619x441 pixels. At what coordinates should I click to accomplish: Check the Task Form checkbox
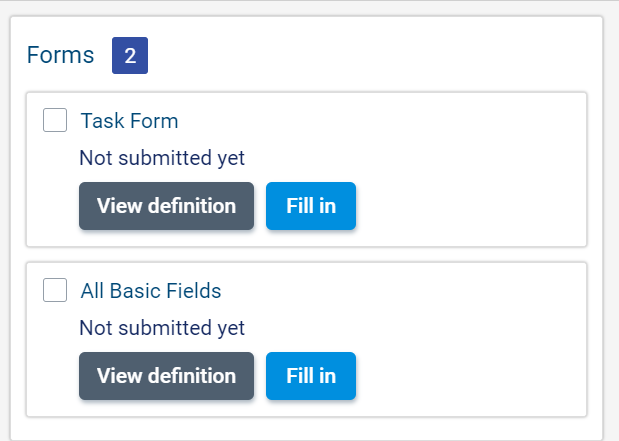pos(55,121)
